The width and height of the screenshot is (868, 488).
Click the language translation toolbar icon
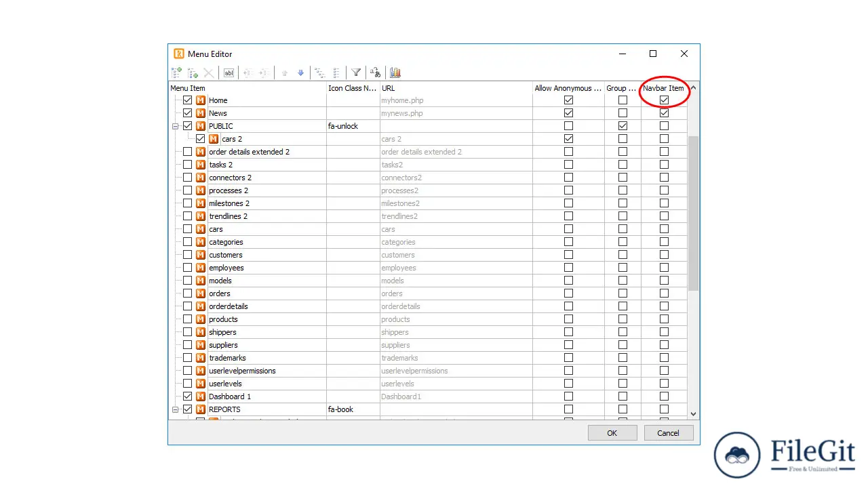pyautogui.click(x=376, y=73)
